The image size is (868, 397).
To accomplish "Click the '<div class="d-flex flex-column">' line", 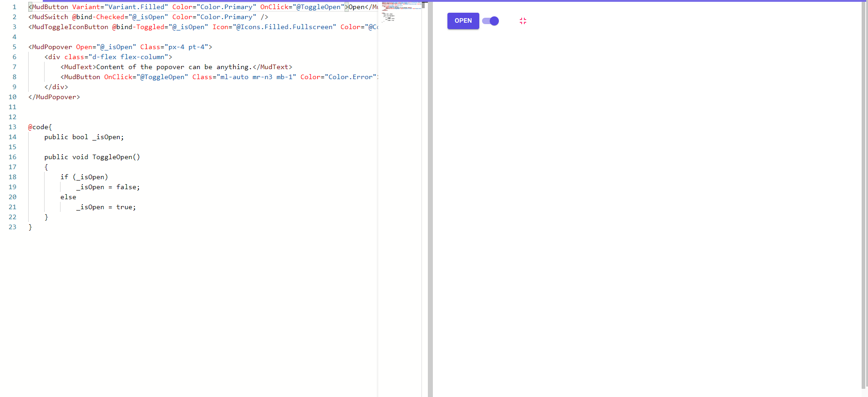I will [108, 57].
